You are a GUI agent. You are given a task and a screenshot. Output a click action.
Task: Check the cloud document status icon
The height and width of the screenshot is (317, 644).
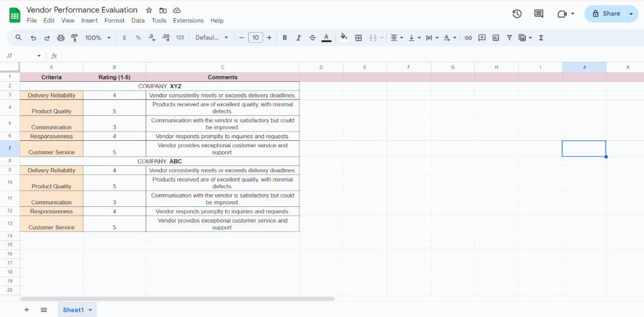(x=177, y=10)
